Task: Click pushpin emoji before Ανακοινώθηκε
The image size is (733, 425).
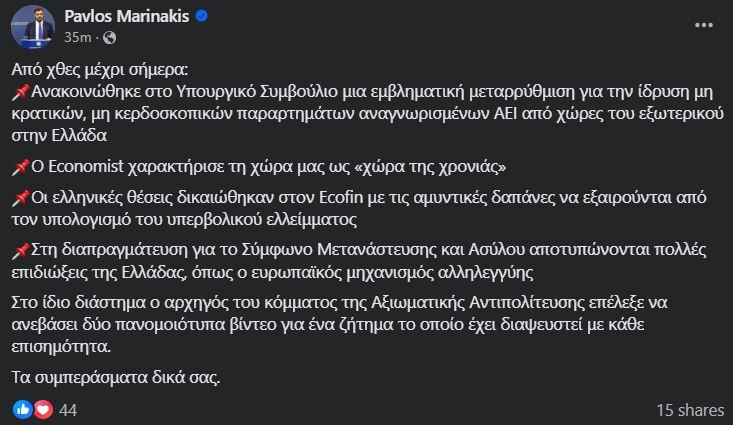Action: click(21, 92)
